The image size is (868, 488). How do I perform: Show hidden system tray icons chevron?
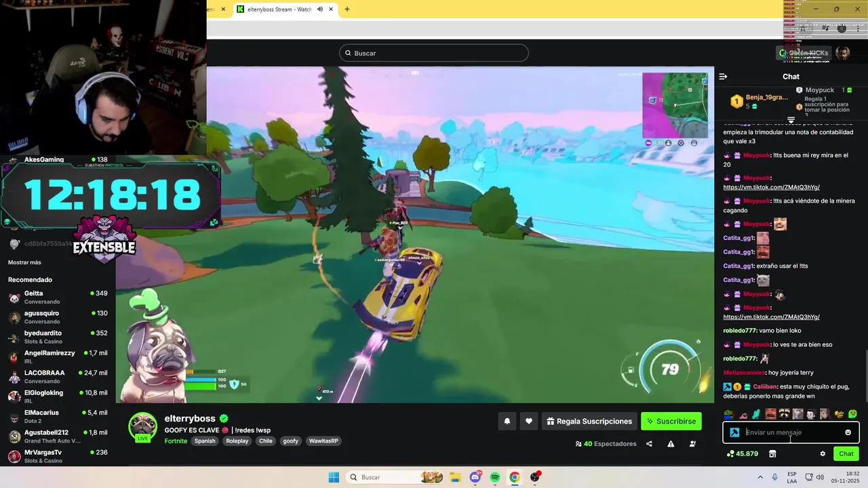tap(759, 477)
